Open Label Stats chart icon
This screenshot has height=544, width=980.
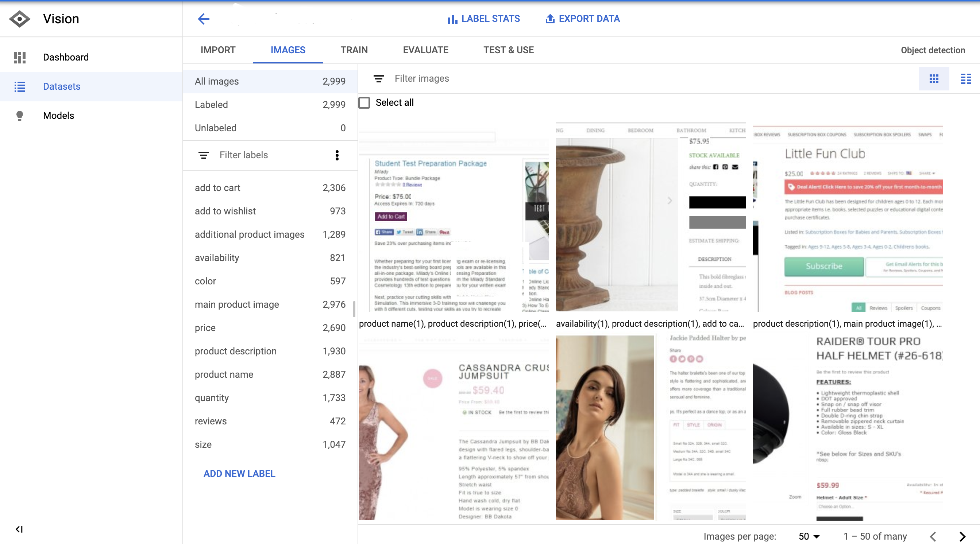pyautogui.click(x=452, y=19)
